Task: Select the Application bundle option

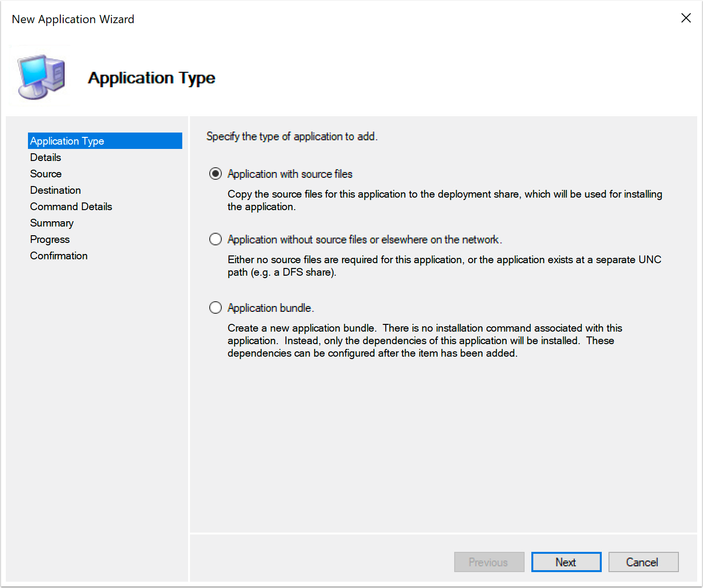Action: point(215,307)
